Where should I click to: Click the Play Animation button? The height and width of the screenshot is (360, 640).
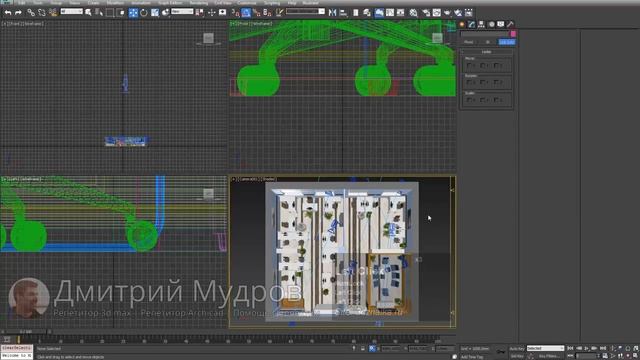[x=586, y=348]
